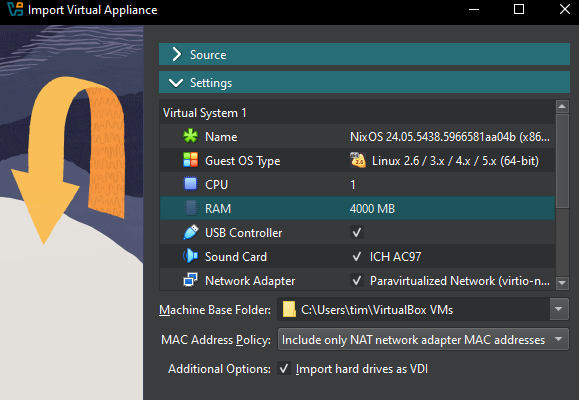Click the settings list scroll down arrow
The width and height of the screenshot is (579, 400).
[x=562, y=283]
